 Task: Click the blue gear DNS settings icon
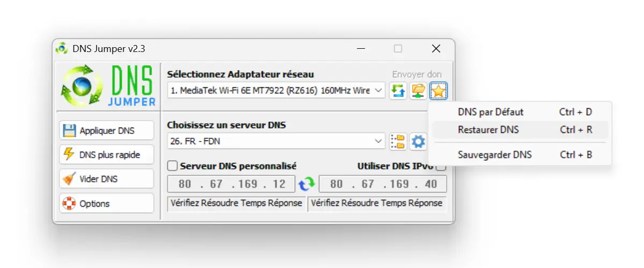click(x=418, y=142)
